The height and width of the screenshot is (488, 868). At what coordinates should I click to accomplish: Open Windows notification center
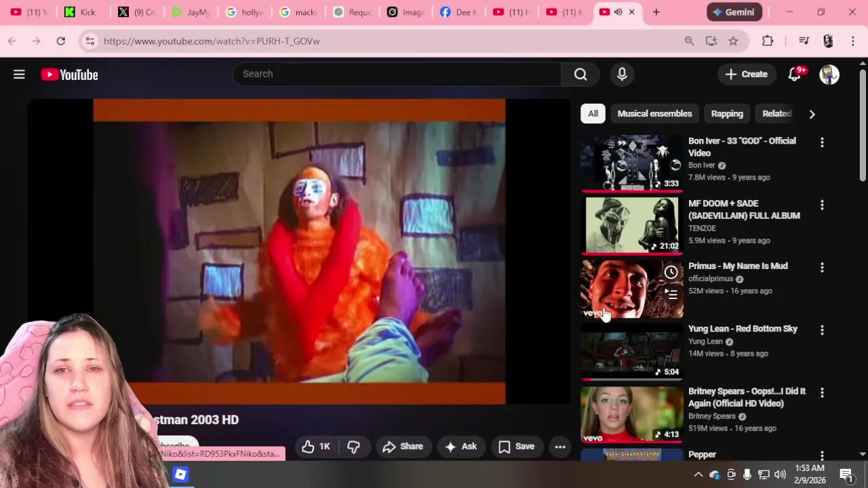click(847, 474)
